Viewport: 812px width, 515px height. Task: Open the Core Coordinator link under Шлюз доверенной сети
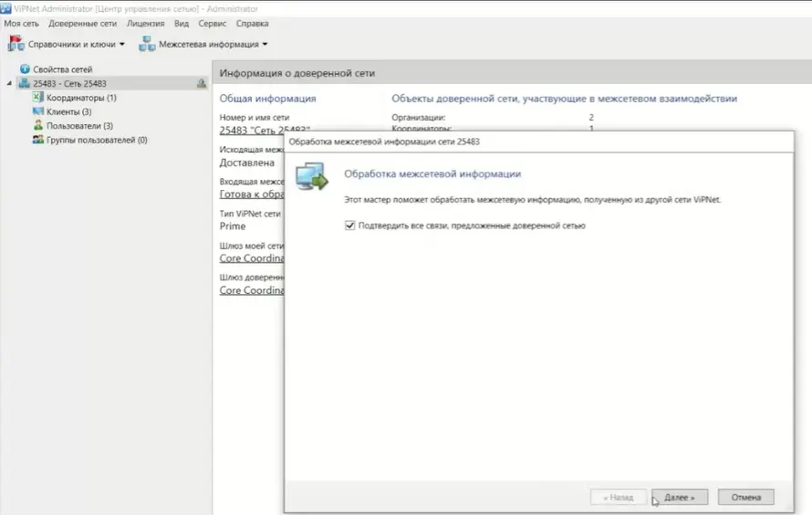coord(252,290)
